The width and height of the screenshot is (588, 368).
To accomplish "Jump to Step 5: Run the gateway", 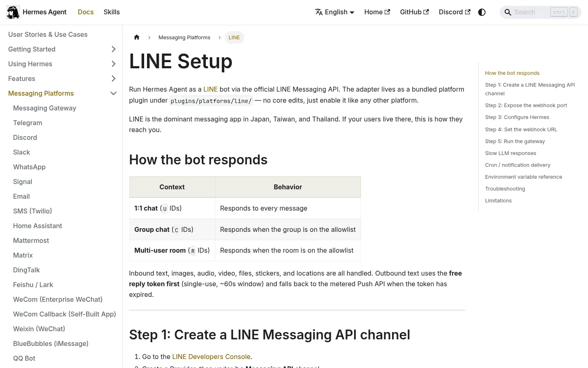I will click(515, 141).
